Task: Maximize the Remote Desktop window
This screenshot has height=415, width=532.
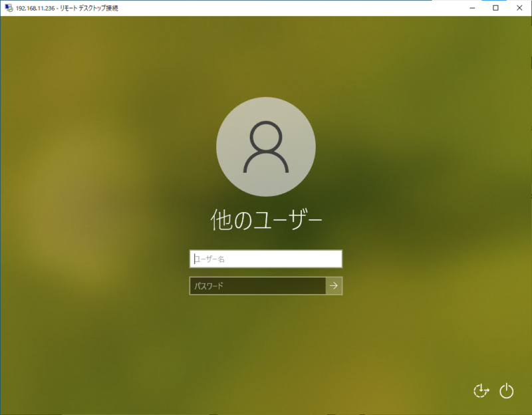Action: tap(495, 8)
